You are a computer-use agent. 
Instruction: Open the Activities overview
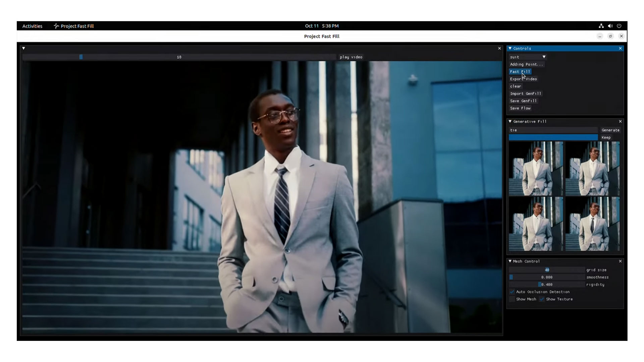point(32,26)
